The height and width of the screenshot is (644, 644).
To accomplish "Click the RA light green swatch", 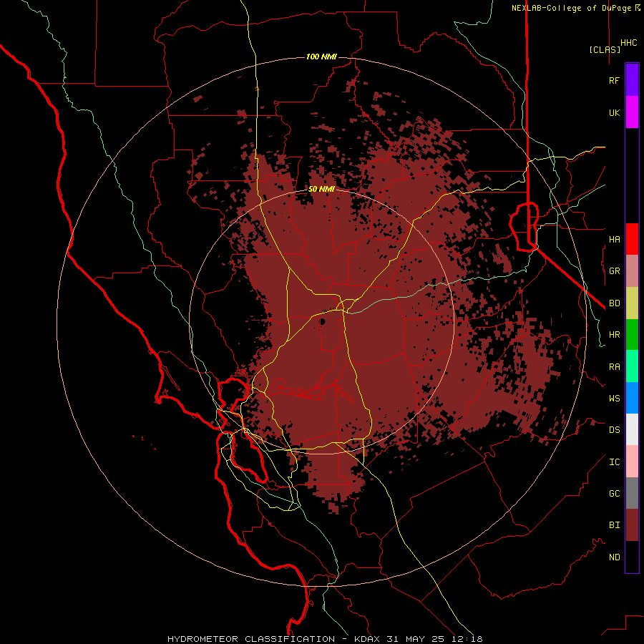I will pos(632,366).
